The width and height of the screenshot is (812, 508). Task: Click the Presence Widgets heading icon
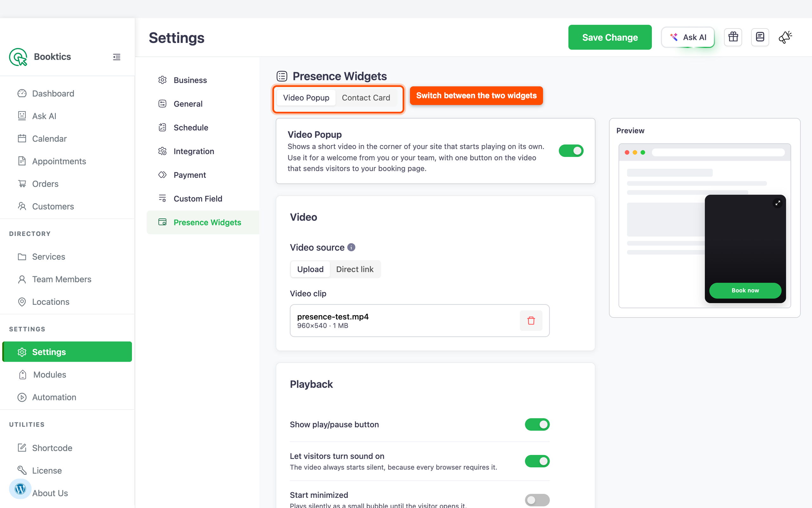(x=282, y=76)
